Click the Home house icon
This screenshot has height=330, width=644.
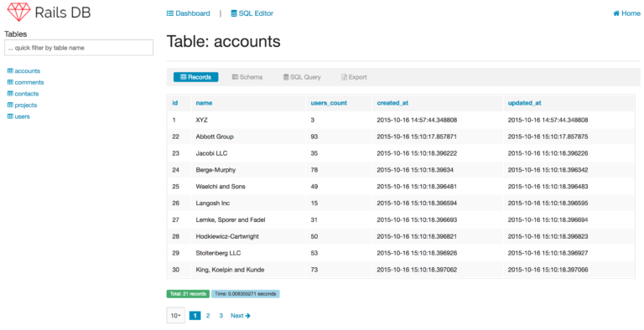[616, 13]
